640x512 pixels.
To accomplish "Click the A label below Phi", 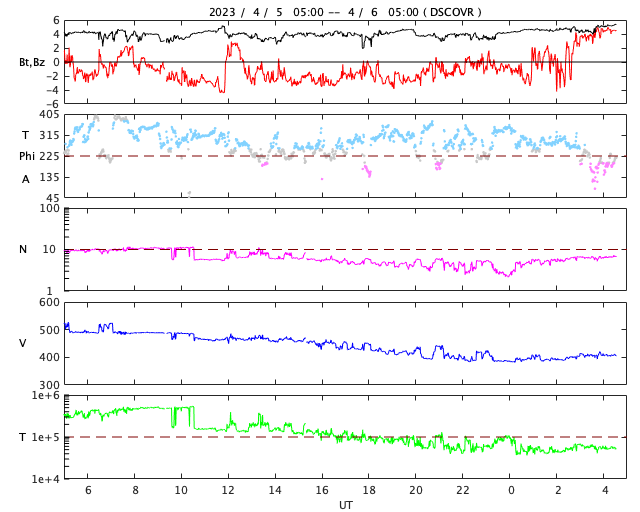I will coord(26,179).
